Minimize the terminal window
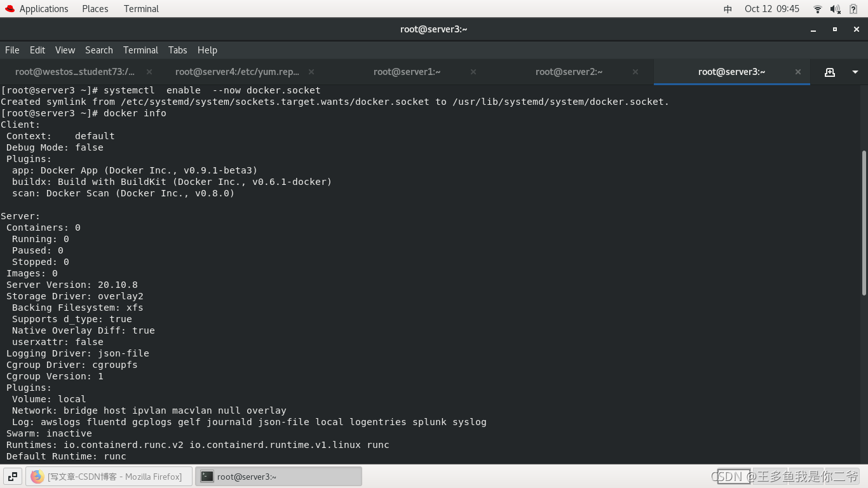Image resolution: width=868 pixels, height=488 pixels. click(x=813, y=29)
